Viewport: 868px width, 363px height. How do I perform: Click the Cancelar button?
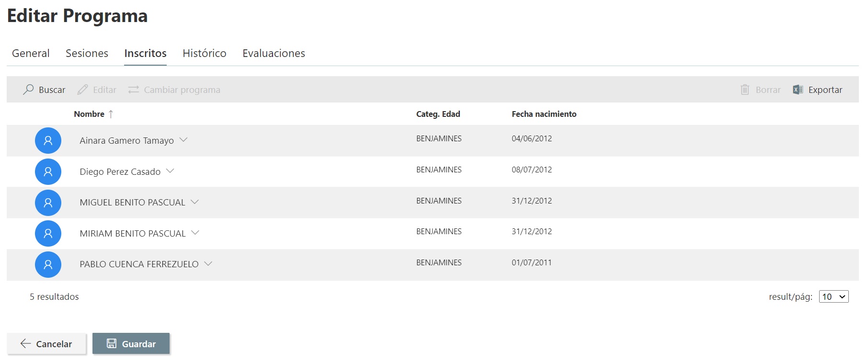click(46, 344)
